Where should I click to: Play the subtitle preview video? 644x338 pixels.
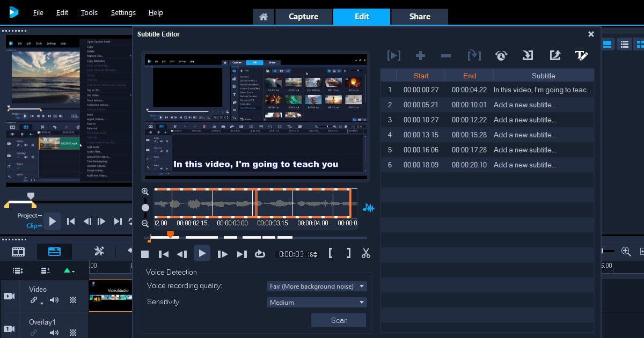point(202,254)
